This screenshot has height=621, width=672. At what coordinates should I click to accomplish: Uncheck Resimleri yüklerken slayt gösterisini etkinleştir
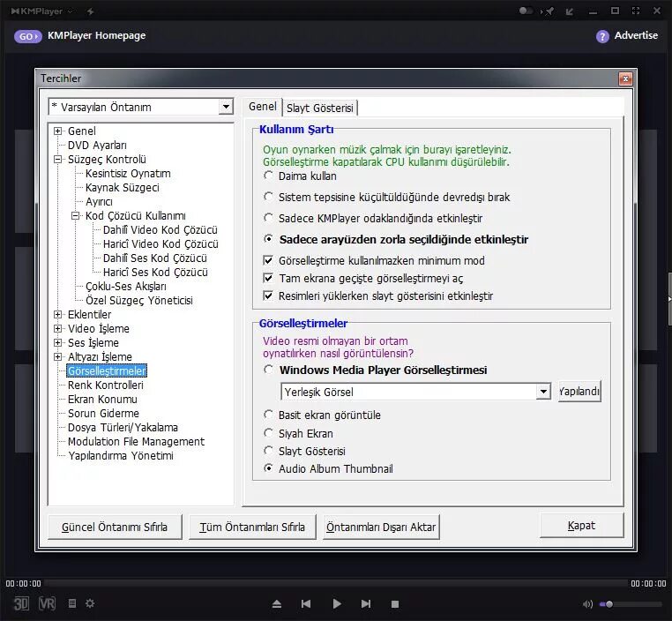[x=268, y=296]
